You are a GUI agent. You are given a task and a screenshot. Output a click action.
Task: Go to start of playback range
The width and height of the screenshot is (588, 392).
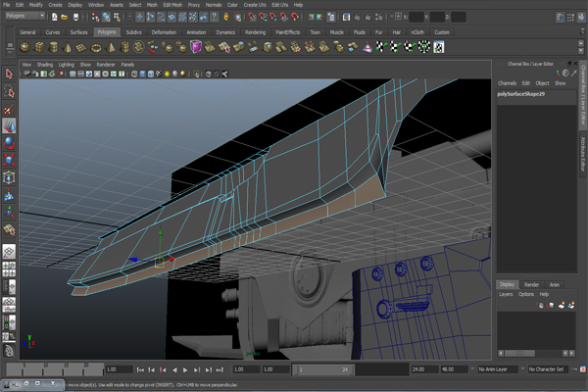pyautogui.click(x=140, y=369)
